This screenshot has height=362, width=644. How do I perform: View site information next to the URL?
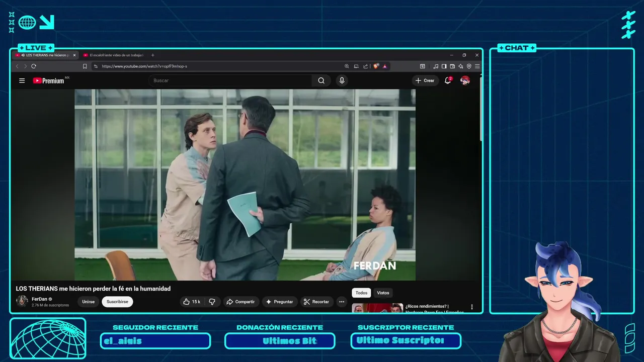96,66
